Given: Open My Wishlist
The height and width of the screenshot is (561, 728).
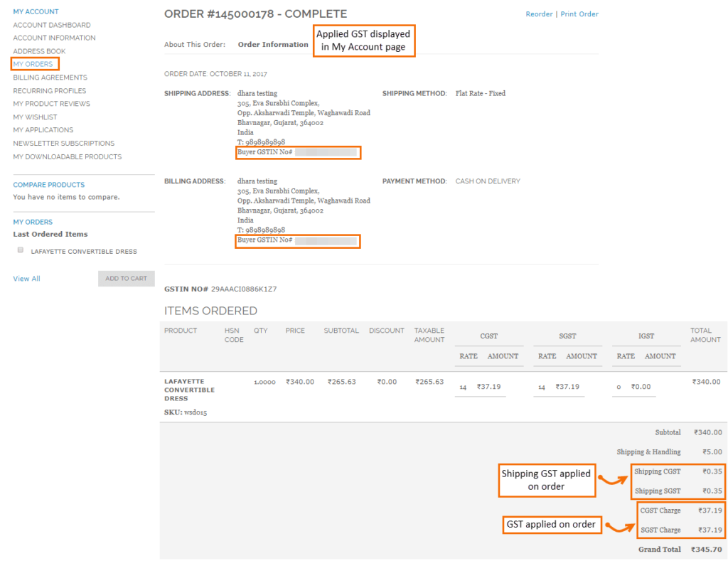Looking at the screenshot, I should click(x=36, y=117).
